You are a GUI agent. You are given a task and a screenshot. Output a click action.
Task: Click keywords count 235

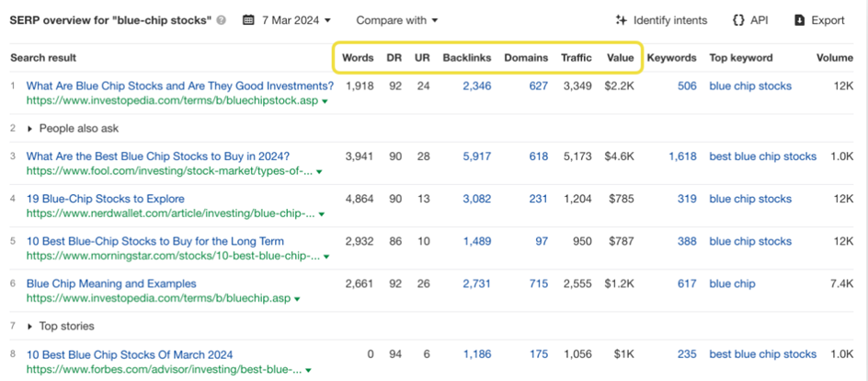pyautogui.click(x=687, y=354)
